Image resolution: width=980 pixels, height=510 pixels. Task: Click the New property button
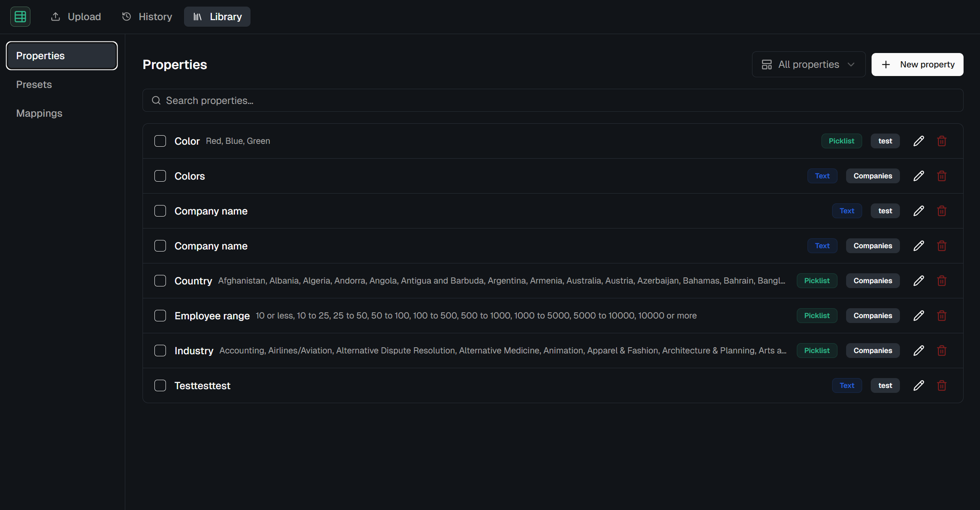917,65
